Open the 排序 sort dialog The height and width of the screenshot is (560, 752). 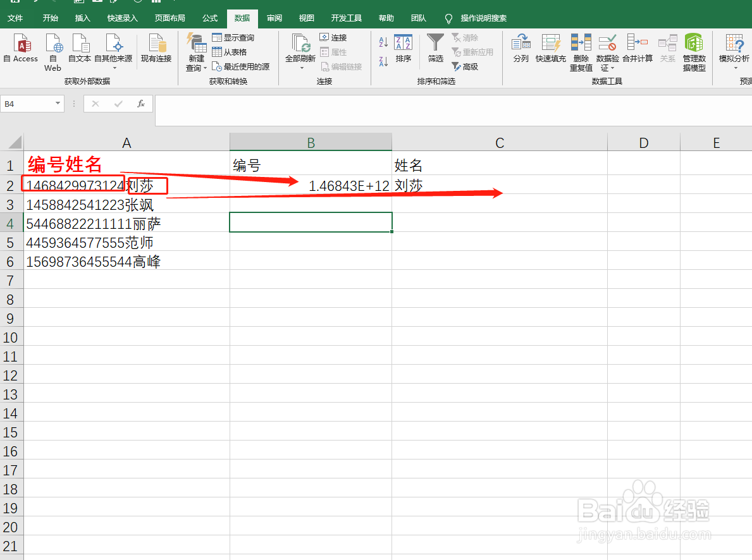tap(404, 48)
